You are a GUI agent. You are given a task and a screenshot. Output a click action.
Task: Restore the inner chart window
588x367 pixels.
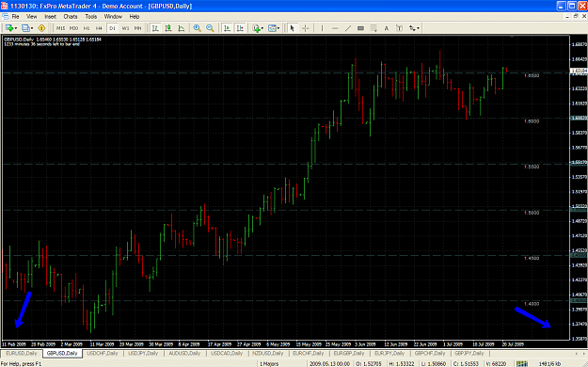click(576, 17)
